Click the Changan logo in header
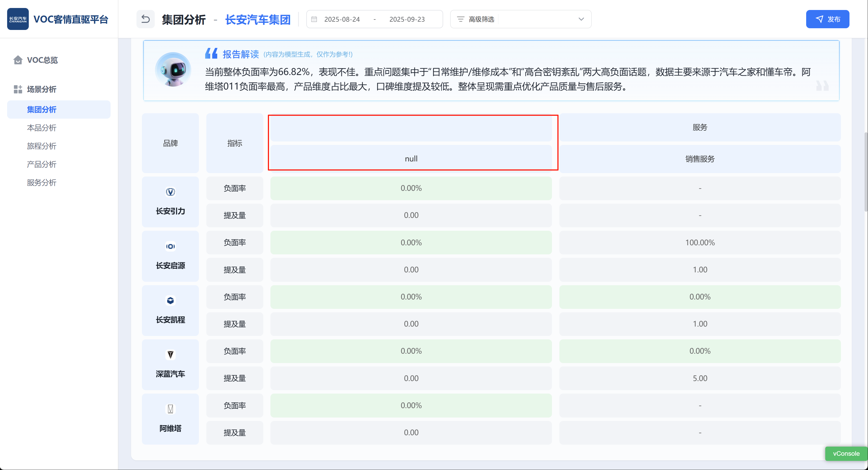 point(18,19)
